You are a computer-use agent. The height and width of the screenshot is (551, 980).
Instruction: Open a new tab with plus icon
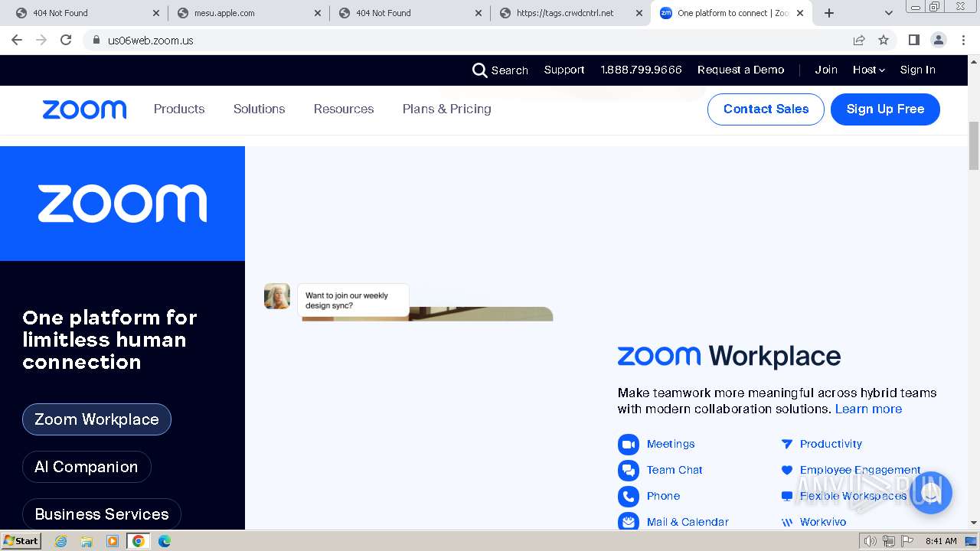coord(828,13)
